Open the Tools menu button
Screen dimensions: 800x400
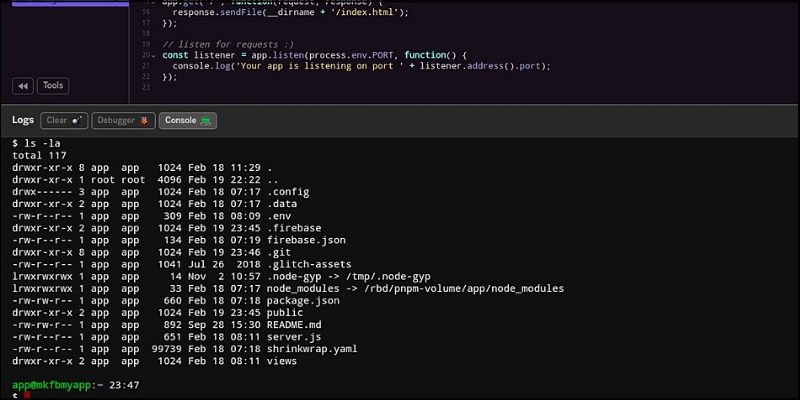[53, 86]
